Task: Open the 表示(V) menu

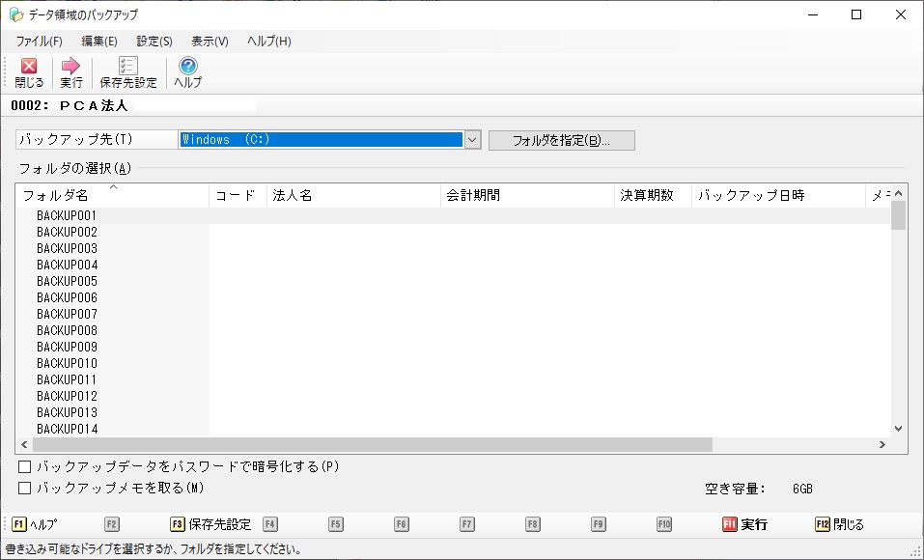Action: (x=210, y=42)
